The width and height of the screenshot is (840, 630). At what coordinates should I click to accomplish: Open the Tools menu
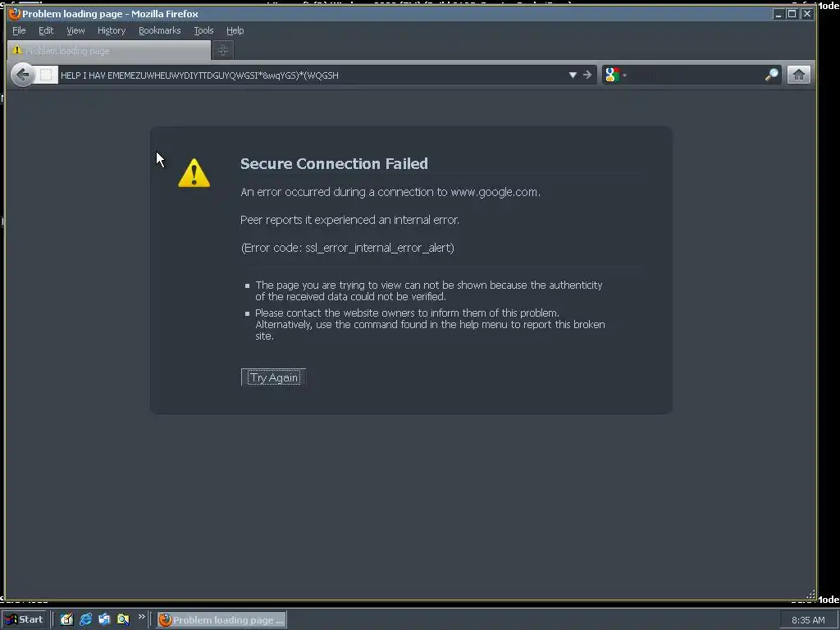(203, 30)
